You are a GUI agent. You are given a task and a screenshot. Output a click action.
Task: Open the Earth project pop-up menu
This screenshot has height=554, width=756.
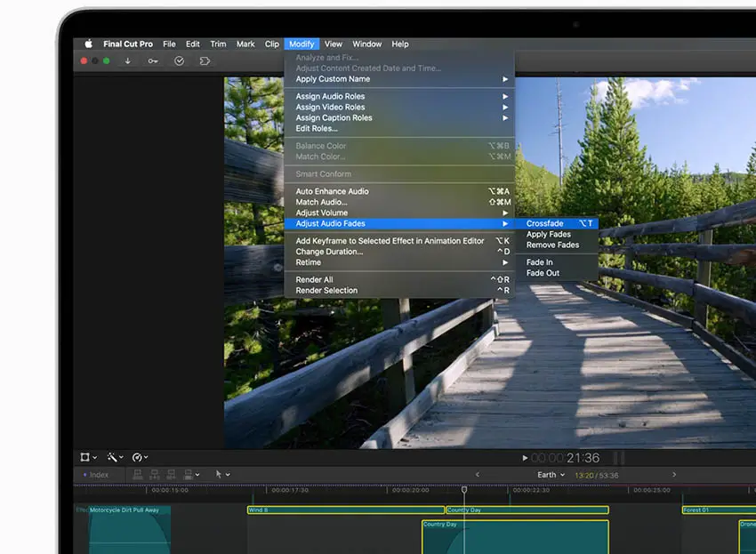[x=551, y=475]
